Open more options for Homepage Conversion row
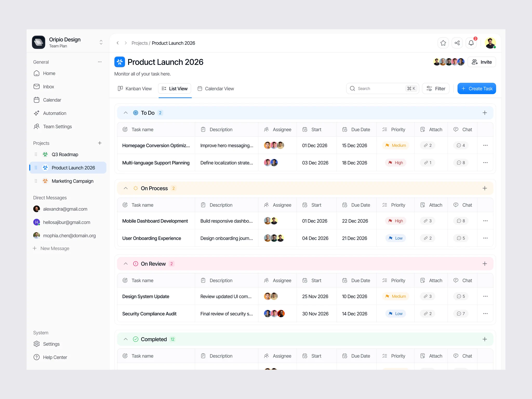The width and height of the screenshot is (532, 399). pyautogui.click(x=485, y=145)
